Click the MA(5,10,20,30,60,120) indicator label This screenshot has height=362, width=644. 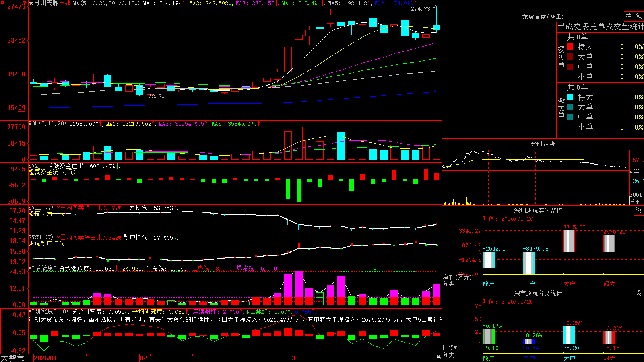107,3
